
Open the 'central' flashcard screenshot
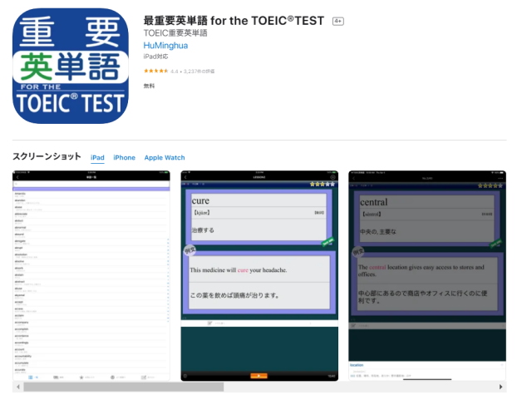point(427,276)
